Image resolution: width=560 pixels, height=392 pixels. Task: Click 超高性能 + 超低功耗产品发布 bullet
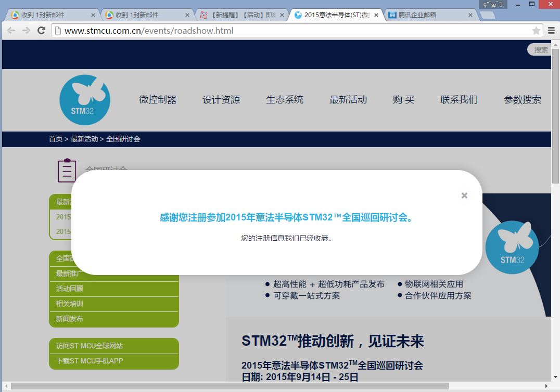coord(328,284)
